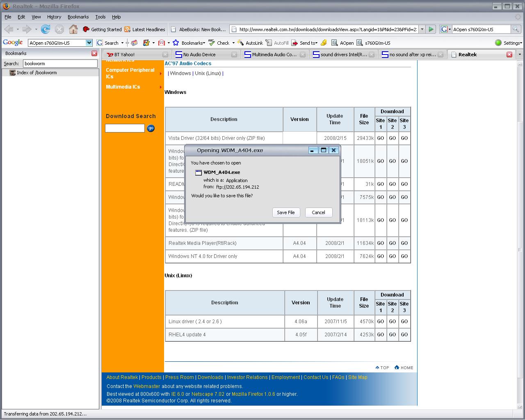Viewport: 525px width, 420px height.
Task: Jump to Unix (Linux) section link
Action: tap(208, 73)
